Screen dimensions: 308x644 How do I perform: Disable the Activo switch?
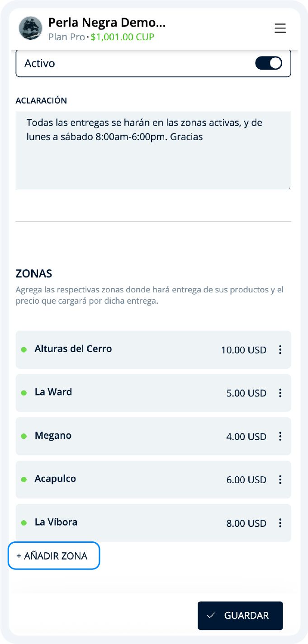[x=268, y=63]
